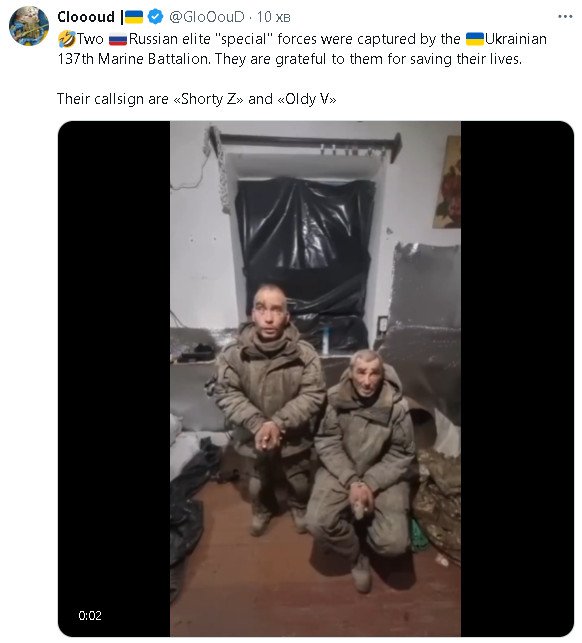
Task: Click the 0:02 video duration label
Action: coord(90,615)
